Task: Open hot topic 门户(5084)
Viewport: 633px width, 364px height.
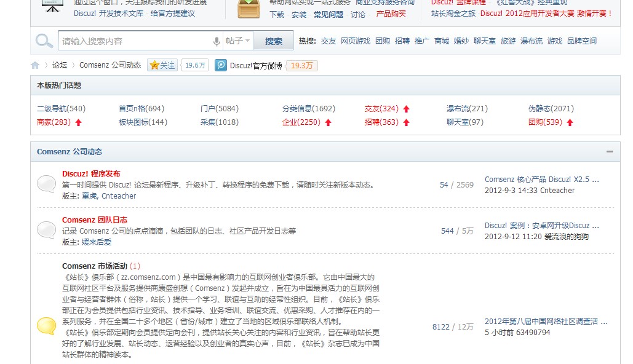Action: [219, 109]
